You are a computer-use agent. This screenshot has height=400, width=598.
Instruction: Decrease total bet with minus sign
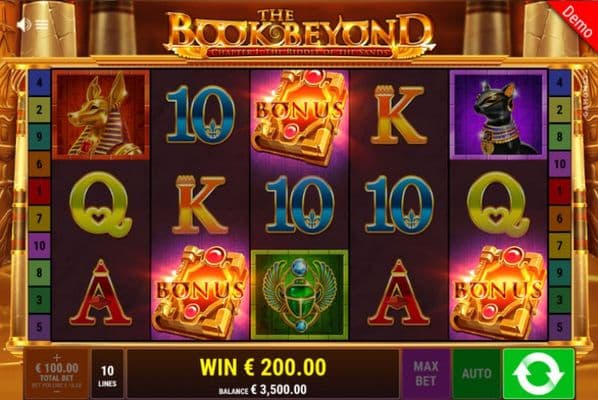click(57, 392)
